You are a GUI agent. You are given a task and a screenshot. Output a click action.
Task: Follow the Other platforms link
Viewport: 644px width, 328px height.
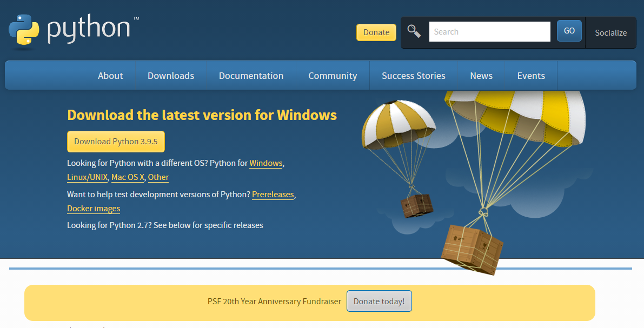[158, 177]
